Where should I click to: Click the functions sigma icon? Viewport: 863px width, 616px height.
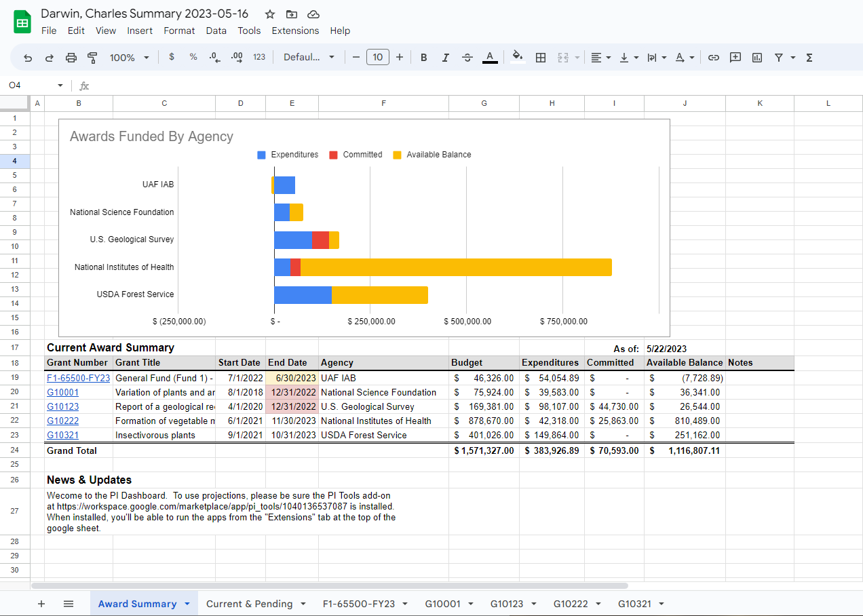tap(809, 58)
